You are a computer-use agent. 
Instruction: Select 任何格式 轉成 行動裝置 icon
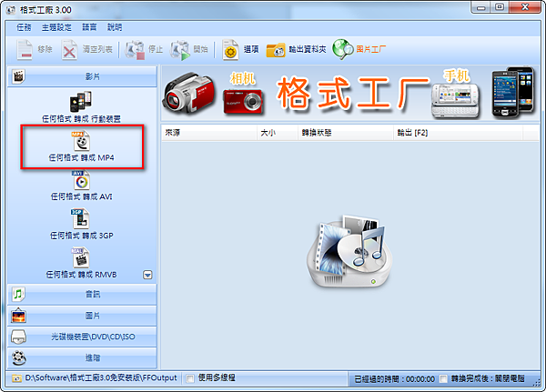tap(81, 101)
